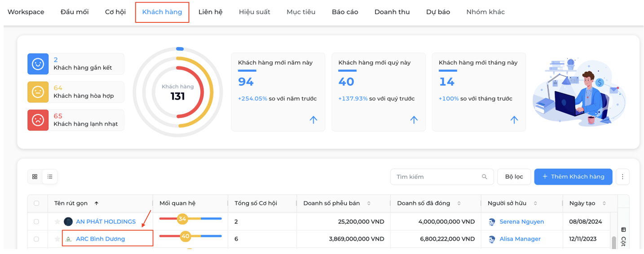Check the ARC Bình Dương row checkbox

pyautogui.click(x=36, y=239)
